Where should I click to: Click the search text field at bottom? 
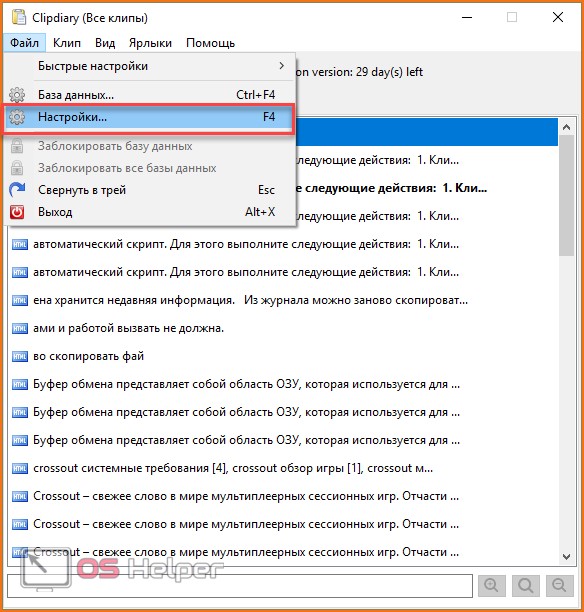[240, 586]
